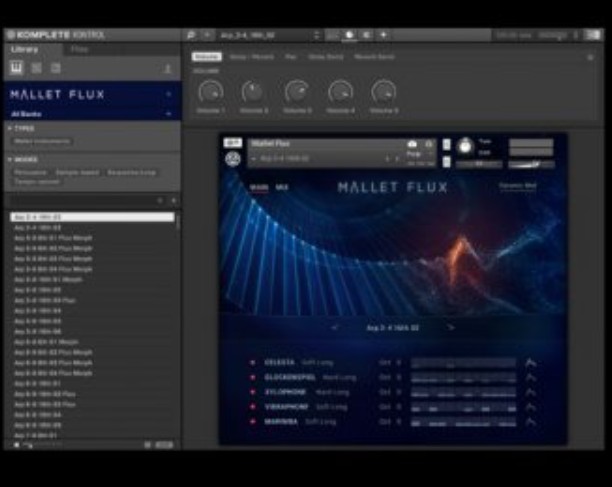Click the prehear speaker icon at bottom left
Viewport: 612px width, 487px height.
click(x=17, y=444)
